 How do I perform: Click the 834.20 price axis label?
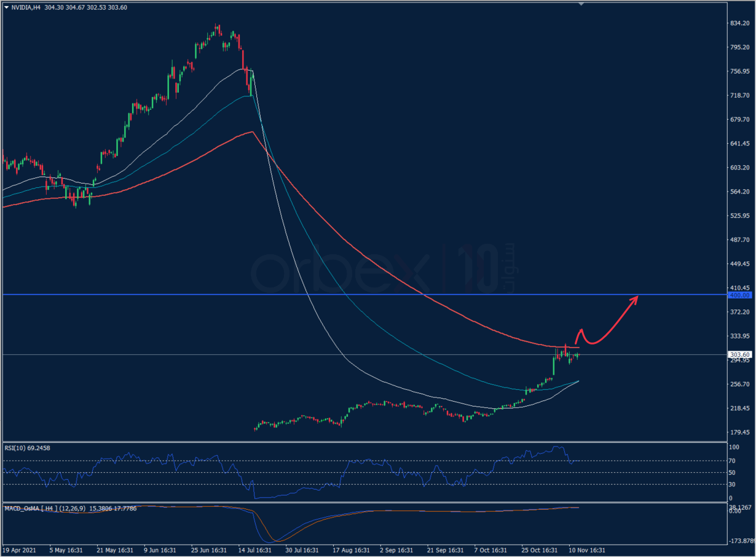pyautogui.click(x=738, y=23)
